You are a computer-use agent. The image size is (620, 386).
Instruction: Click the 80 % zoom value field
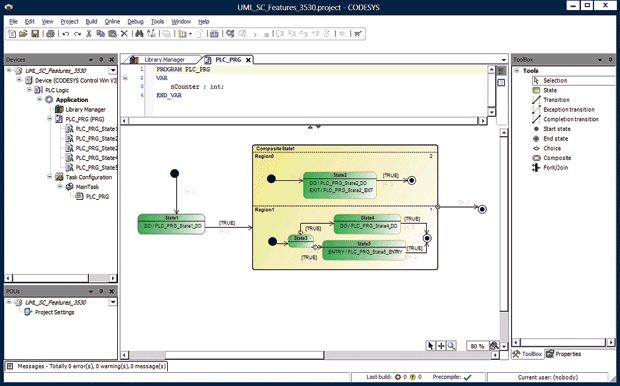coord(478,346)
